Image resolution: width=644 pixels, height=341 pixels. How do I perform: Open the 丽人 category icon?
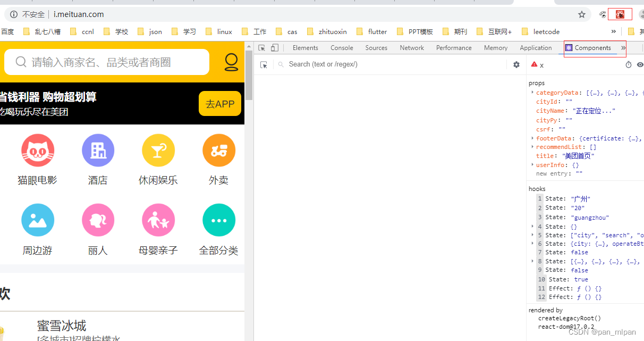[98, 220]
